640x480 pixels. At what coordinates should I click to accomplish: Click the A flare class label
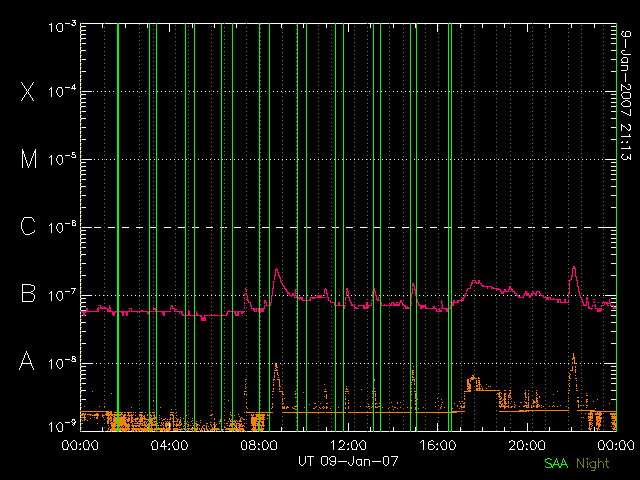(x=27, y=361)
